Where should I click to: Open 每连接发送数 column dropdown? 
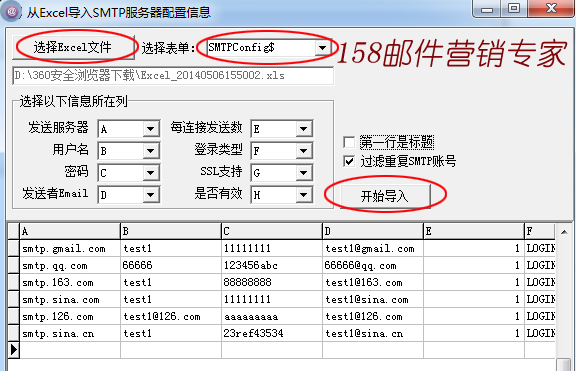303,129
